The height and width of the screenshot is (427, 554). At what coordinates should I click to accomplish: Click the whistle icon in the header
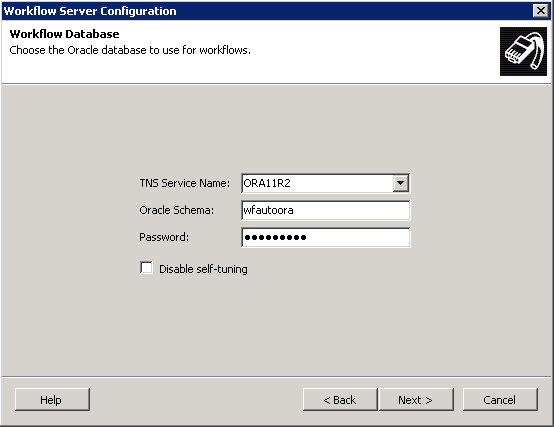tap(523, 51)
